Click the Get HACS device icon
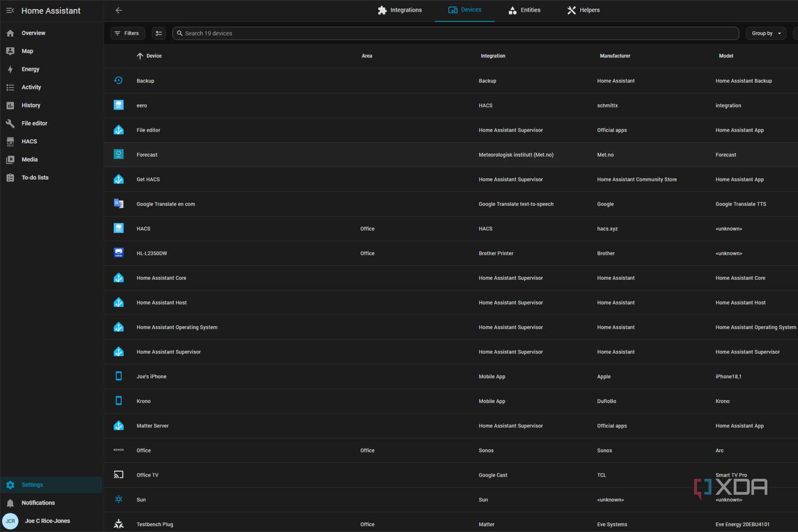This screenshot has width=798, height=532. (x=118, y=179)
